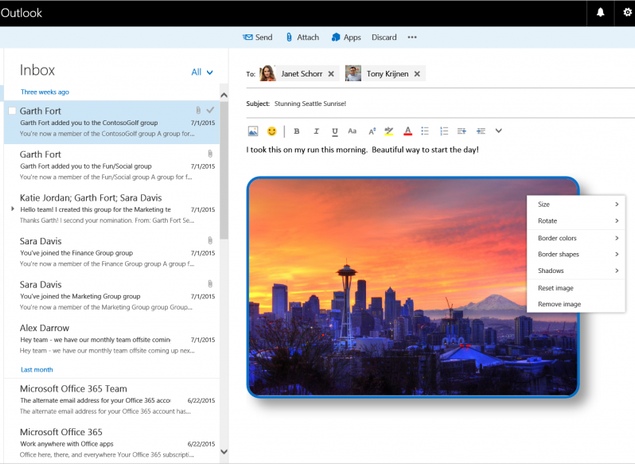Click attachment icon on Finance Group message

click(x=210, y=241)
